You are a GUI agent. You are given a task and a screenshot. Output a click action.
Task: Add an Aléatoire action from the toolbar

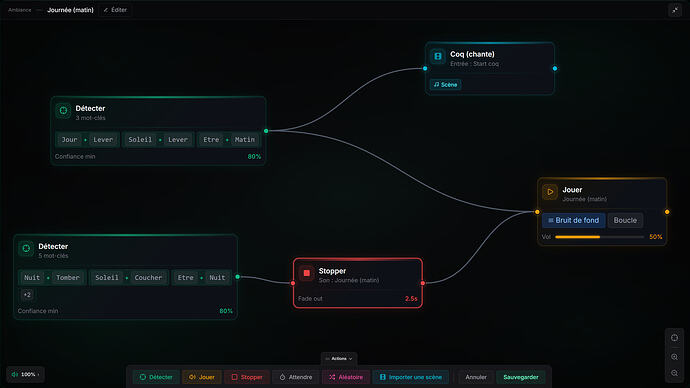[x=346, y=377]
